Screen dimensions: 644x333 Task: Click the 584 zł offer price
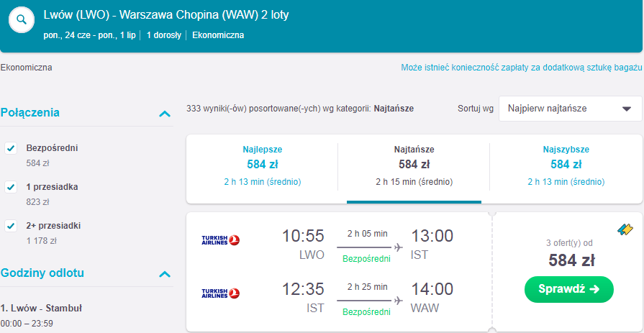point(572,260)
